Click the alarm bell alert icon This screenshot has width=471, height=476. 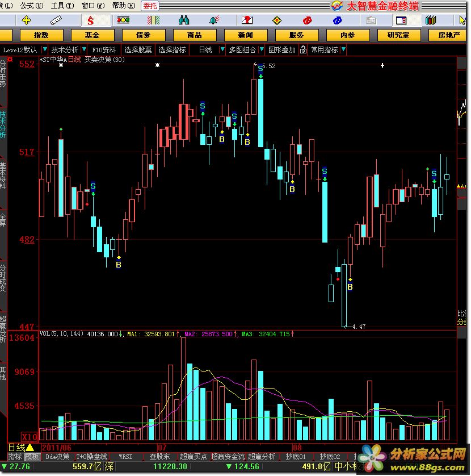(x=215, y=20)
